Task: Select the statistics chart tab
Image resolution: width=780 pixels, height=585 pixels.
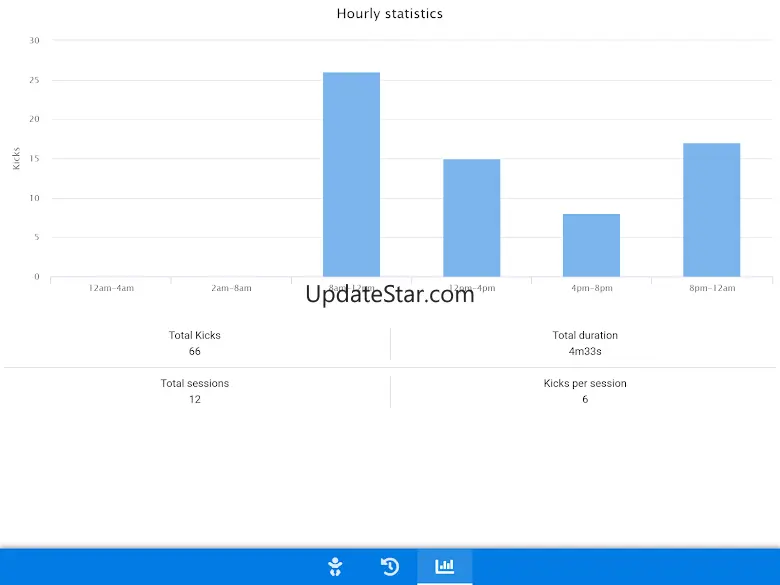Action: pos(445,567)
